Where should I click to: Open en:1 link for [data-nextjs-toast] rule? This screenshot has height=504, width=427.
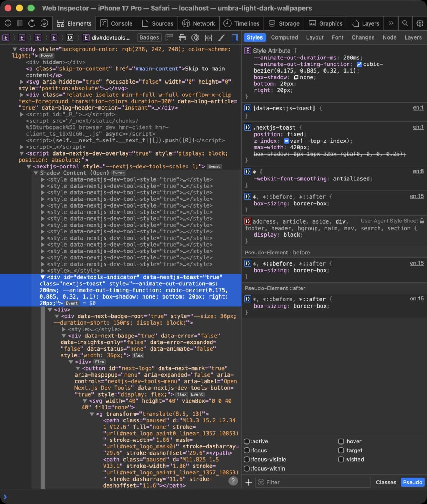click(418, 108)
